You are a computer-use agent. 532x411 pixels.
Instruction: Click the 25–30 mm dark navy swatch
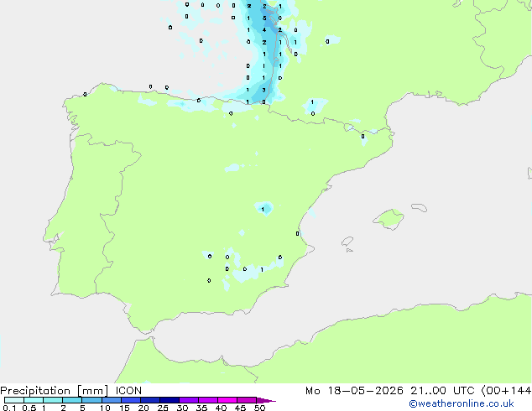(170, 400)
